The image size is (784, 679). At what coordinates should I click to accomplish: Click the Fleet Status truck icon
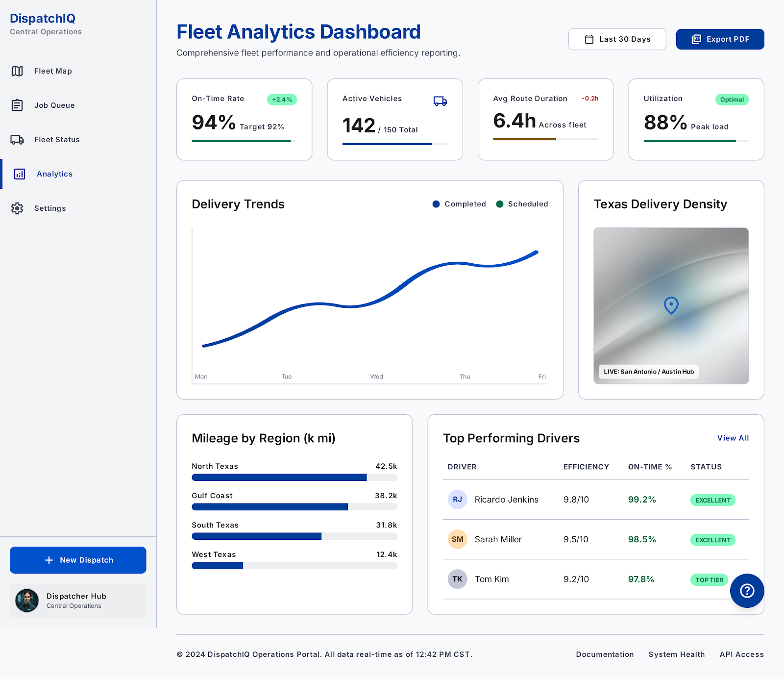coord(17,140)
